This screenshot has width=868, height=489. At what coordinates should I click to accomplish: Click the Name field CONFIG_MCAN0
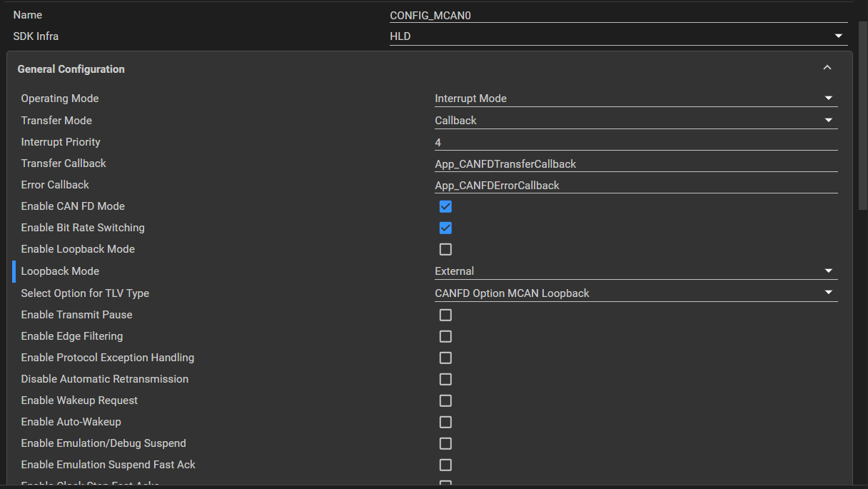(x=618, y=15)
